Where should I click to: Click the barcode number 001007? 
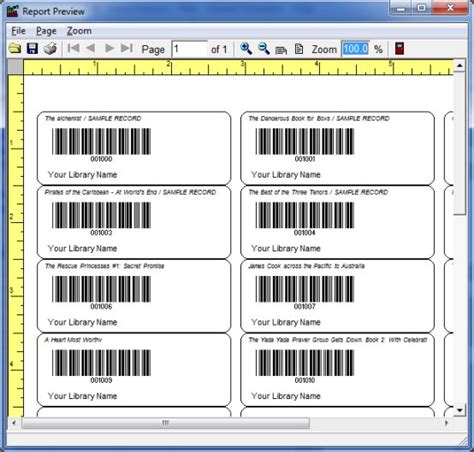(305, 306)
